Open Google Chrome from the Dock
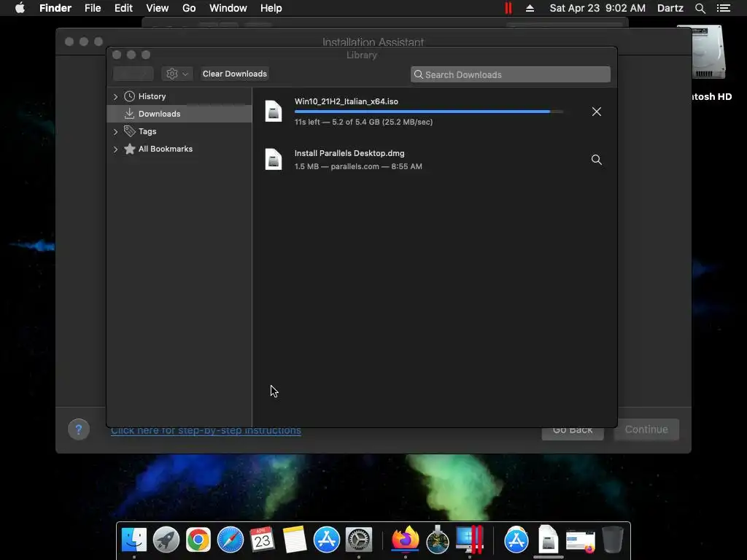Image resolution: width=747 pixels, height=560 pixels. [x=198, y=540]
